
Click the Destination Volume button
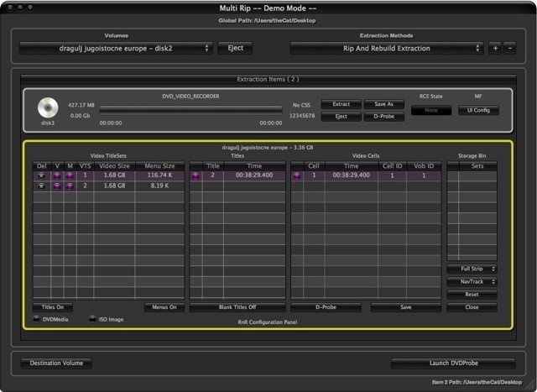pos(56,363)
